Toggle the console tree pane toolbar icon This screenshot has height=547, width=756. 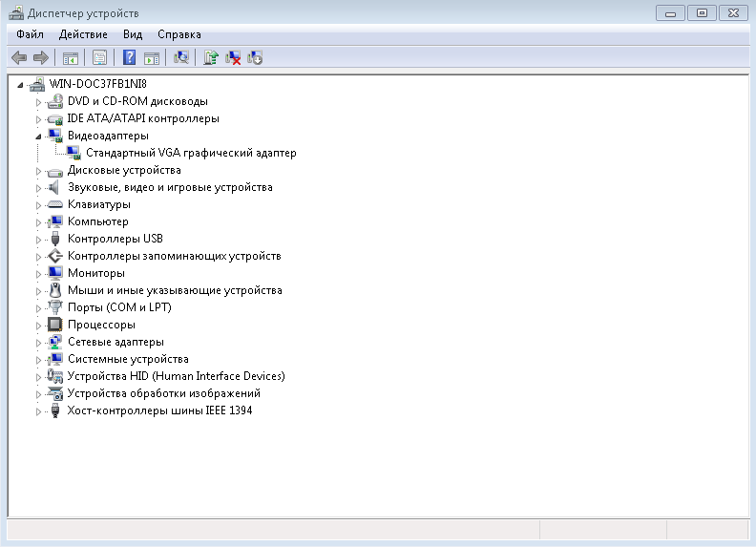click(x=71, y=57)
